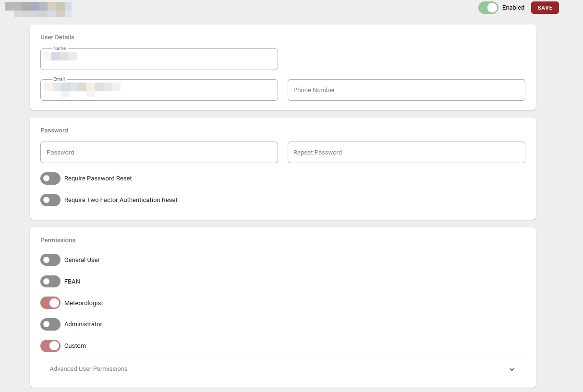Click the 'Administrator' text label
The image size is (583, 392).
click(x=83, y=324)
